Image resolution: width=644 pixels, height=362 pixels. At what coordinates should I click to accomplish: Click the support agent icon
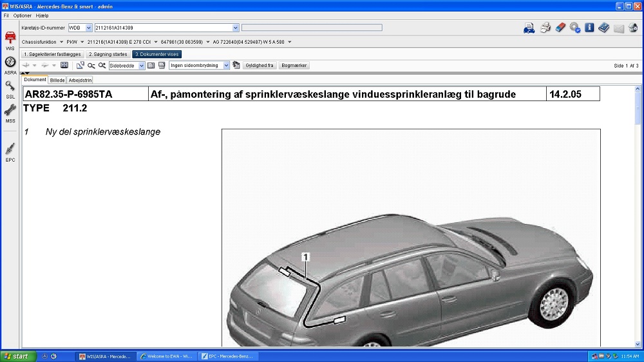pyautogui.click(x=633, y=28)
